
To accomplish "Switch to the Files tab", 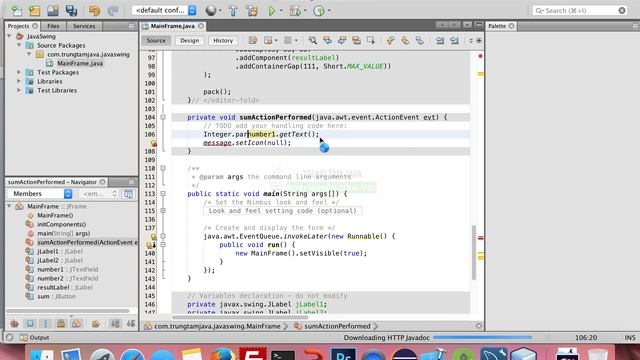I will [x=53, y=26].
